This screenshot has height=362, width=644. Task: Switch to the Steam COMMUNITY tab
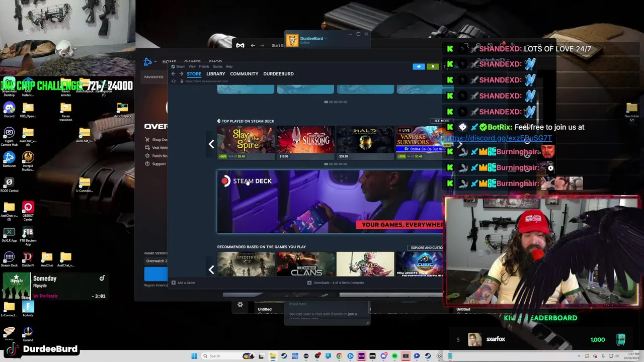[244, 74]
